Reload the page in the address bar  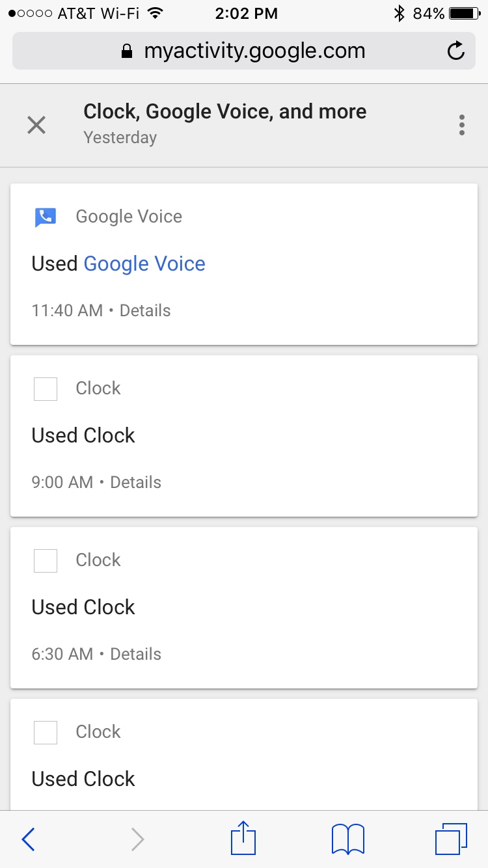[x=456, y=51]
